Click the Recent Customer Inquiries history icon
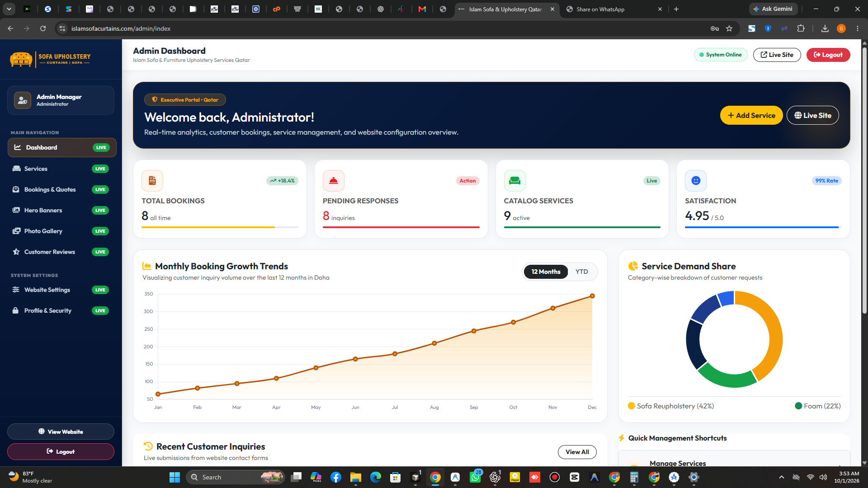 point(148,446)
